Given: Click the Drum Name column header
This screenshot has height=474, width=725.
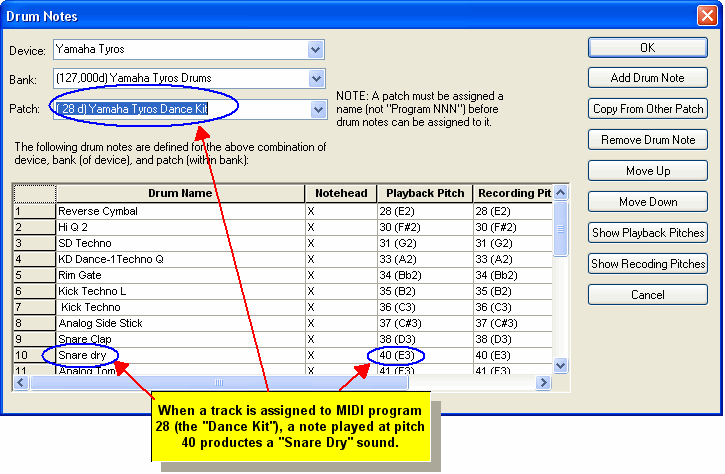Looking at the screenshot, I should pyautogui.click(x=180, y=193).
